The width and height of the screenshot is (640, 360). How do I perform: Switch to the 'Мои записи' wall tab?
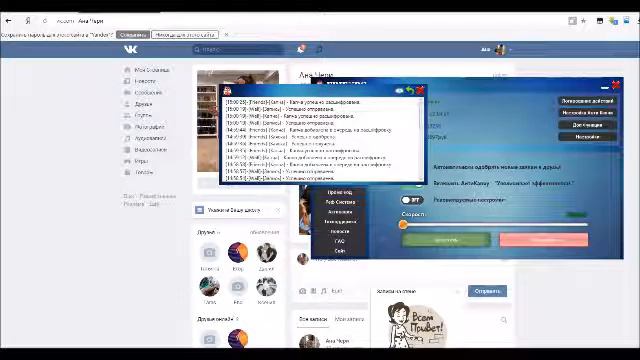[x=349, y=319]
